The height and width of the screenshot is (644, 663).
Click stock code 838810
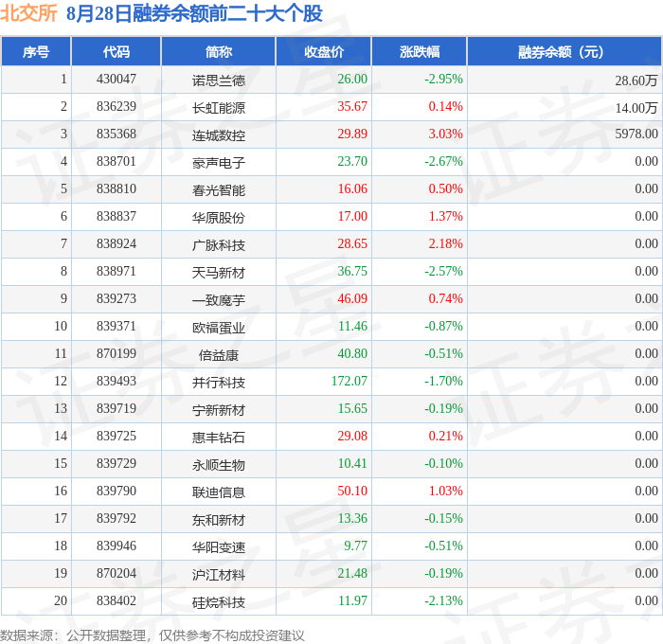pyautogui.click(x=116, y=189)
